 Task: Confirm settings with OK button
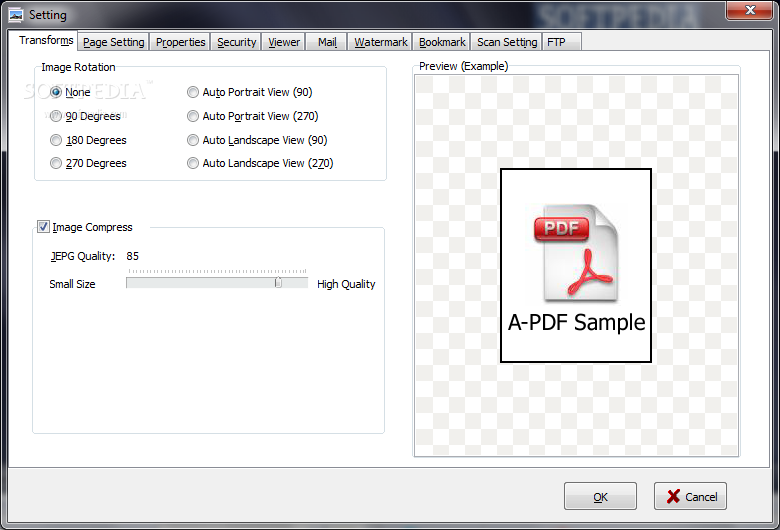(x=600, y=496)
